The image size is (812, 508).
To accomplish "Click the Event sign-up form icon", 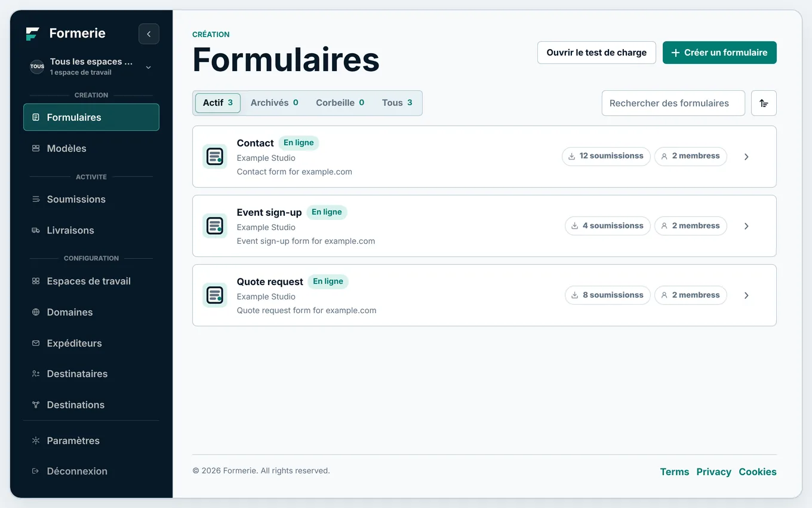I will coord(215,226).
